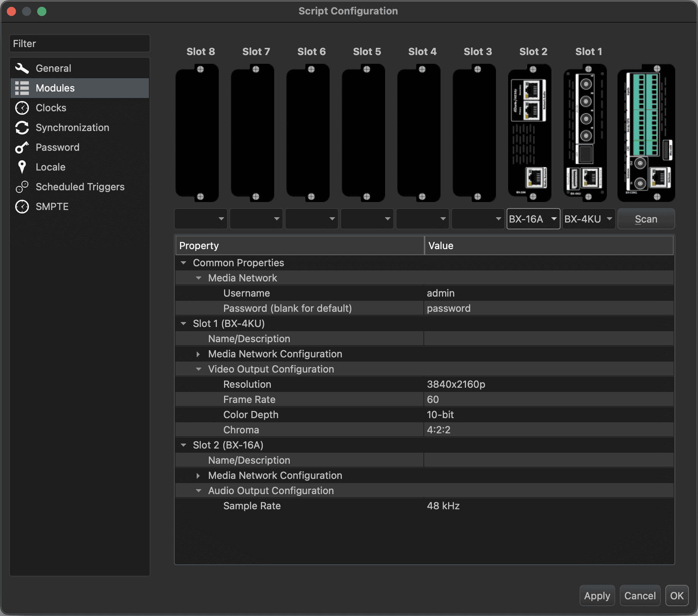
Task: Select the BX-4KU module image in Slot 1
Action: pyautogui.click(x=585, y=133)
